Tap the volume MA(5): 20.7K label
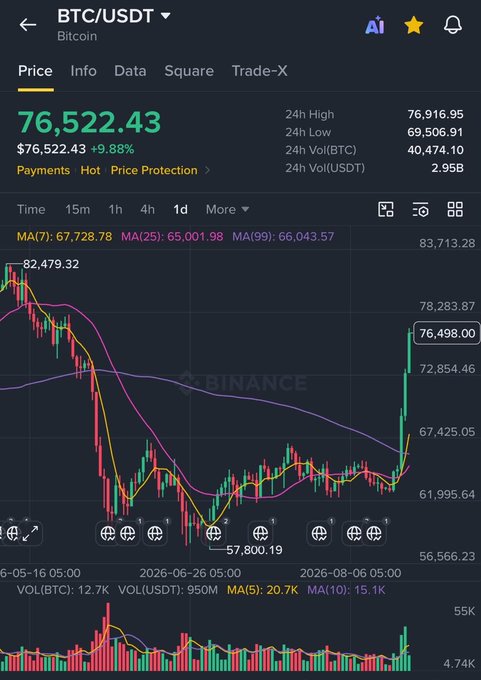Screen dimensions: 481x680 [262, 590]
